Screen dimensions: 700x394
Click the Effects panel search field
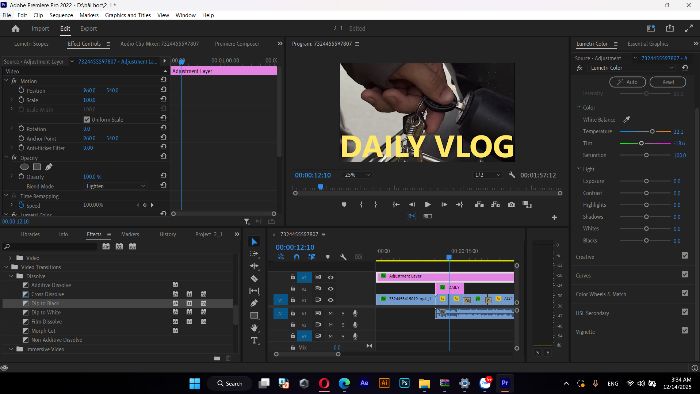[x=51, y=246]
